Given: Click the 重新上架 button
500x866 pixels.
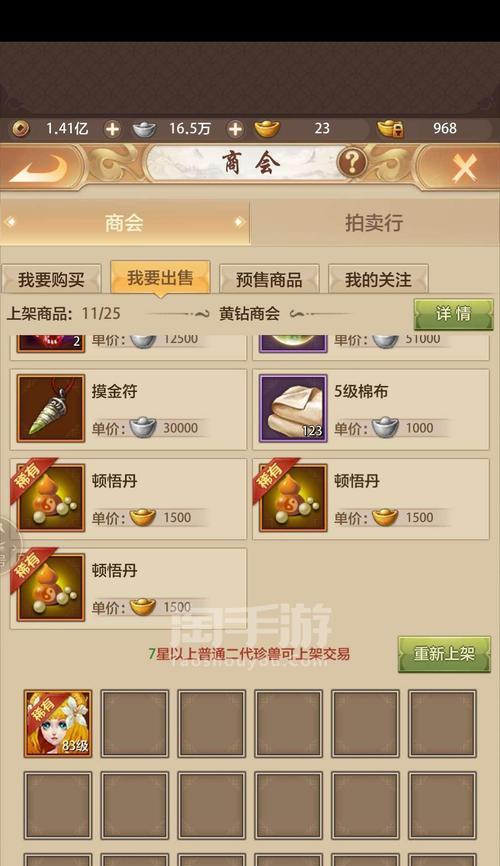Looking at the screenshot, I should [444, 654].
